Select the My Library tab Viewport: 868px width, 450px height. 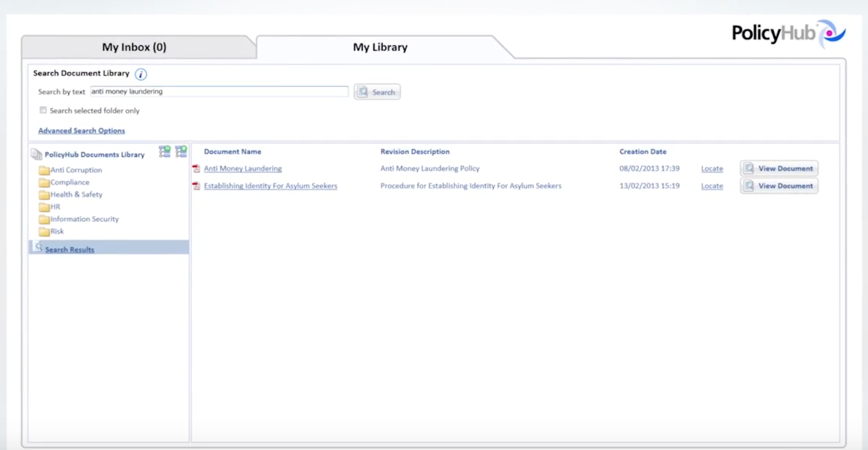tap(380, 47)
